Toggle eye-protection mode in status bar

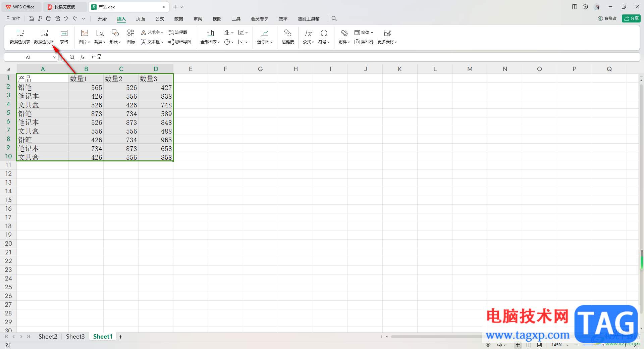(x=488, y=345)
